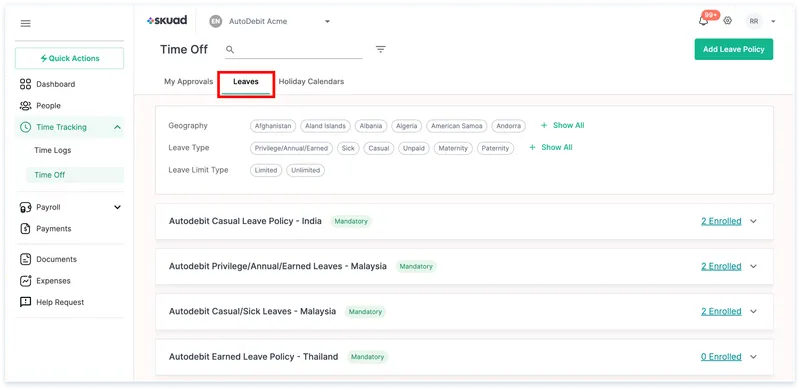Viewport: 800px width, 390px height.
Task: Open the Documents menu item
Action: (56, 259)
